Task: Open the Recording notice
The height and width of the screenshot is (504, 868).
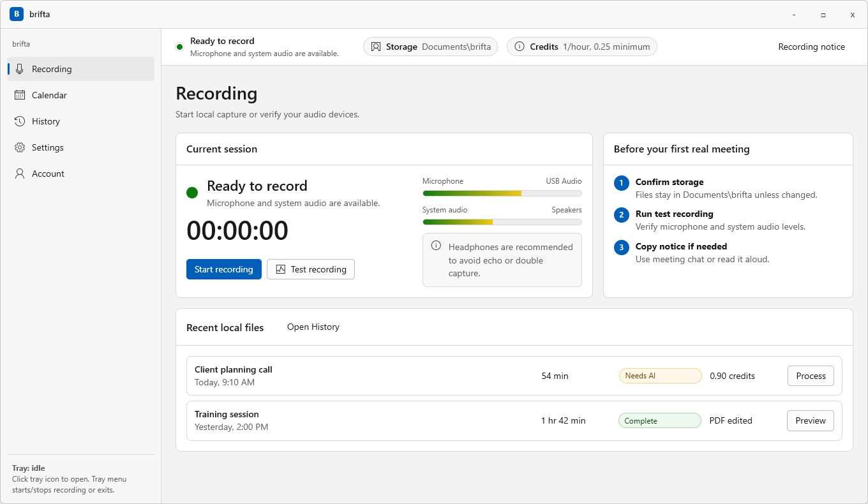Action: click(811, 47)
